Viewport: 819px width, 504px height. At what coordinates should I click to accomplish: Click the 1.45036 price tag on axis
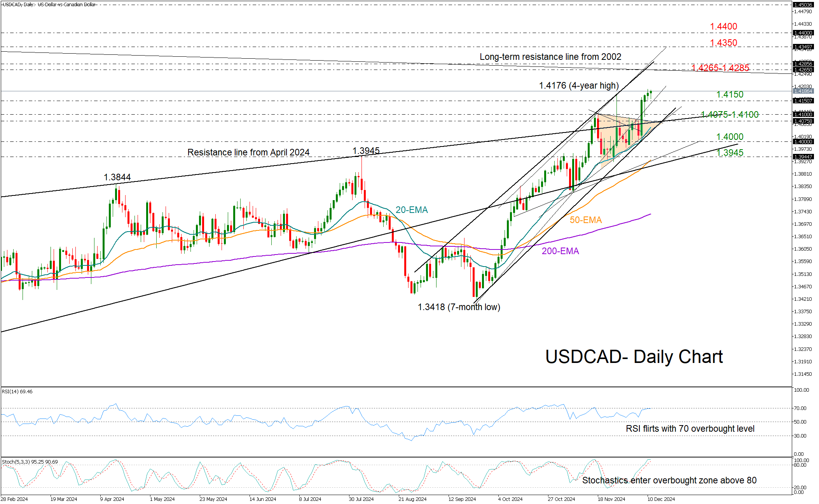tap(803, 5)
